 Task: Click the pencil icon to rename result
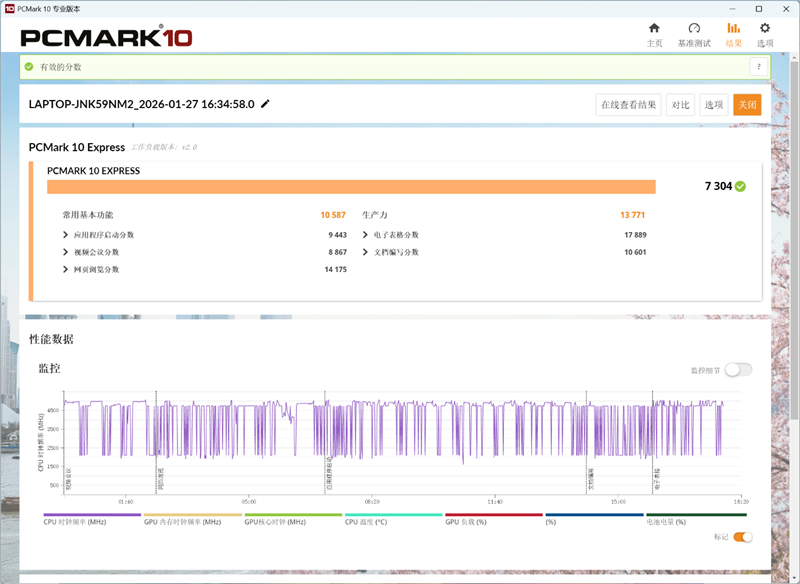(265, 104)
